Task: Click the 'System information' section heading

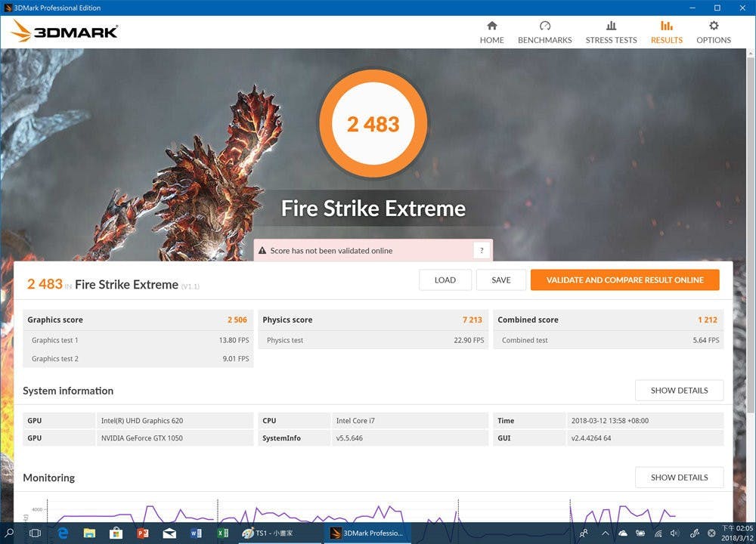Action: pos(68,391)
